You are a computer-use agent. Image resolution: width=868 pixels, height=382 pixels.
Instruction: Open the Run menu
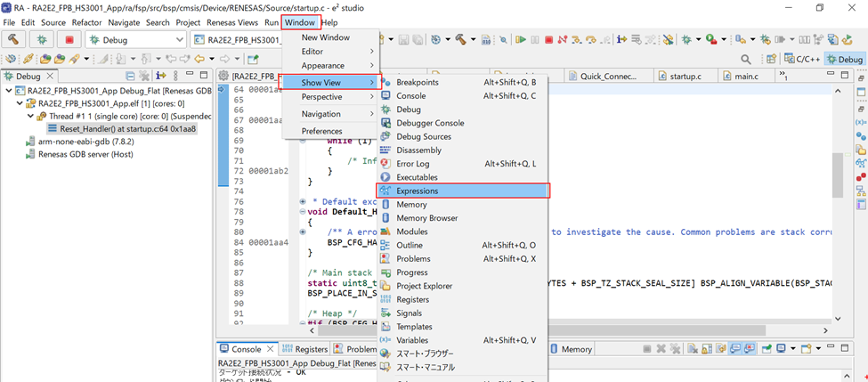[272, 22]
